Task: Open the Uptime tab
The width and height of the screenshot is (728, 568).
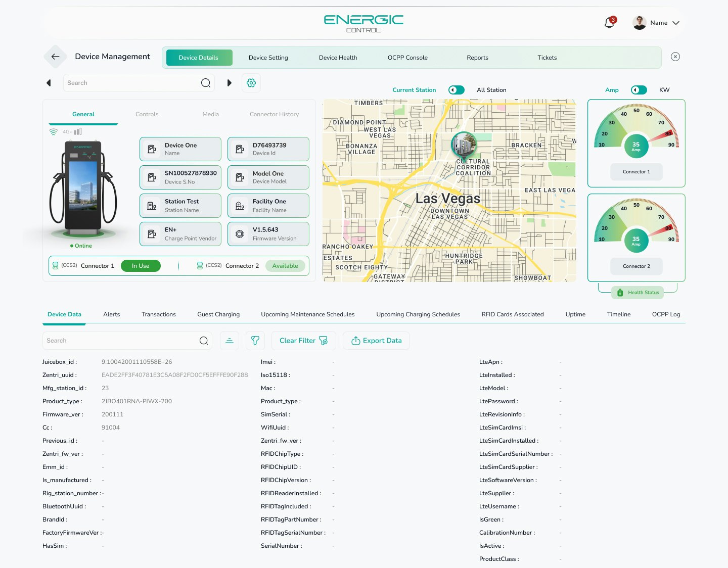Action: 575,314
